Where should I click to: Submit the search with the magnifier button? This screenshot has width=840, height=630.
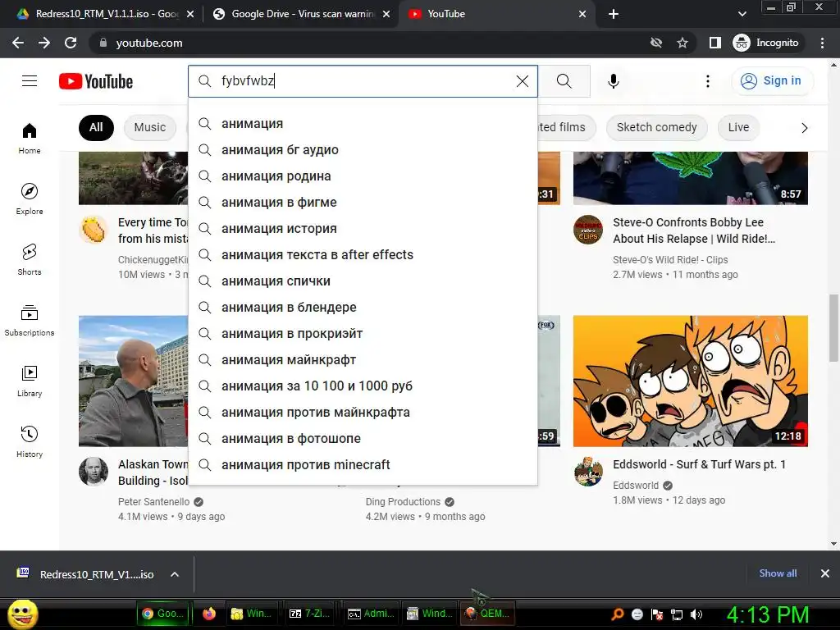(x=564, y=81)
